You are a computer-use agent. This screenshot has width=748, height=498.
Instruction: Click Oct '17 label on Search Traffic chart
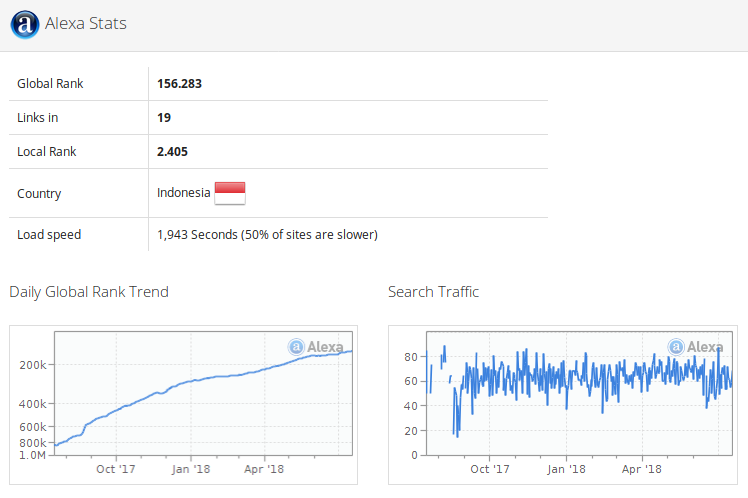490,469
